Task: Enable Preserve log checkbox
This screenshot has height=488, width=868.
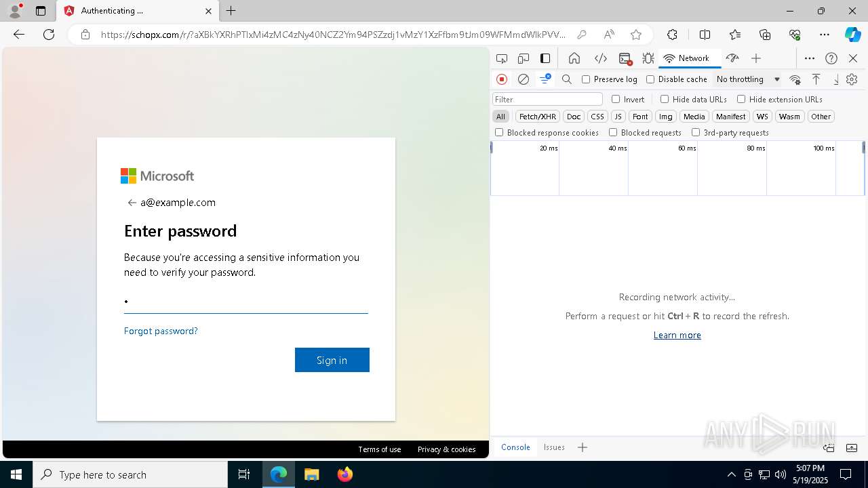Action: (x=586, y=79)
